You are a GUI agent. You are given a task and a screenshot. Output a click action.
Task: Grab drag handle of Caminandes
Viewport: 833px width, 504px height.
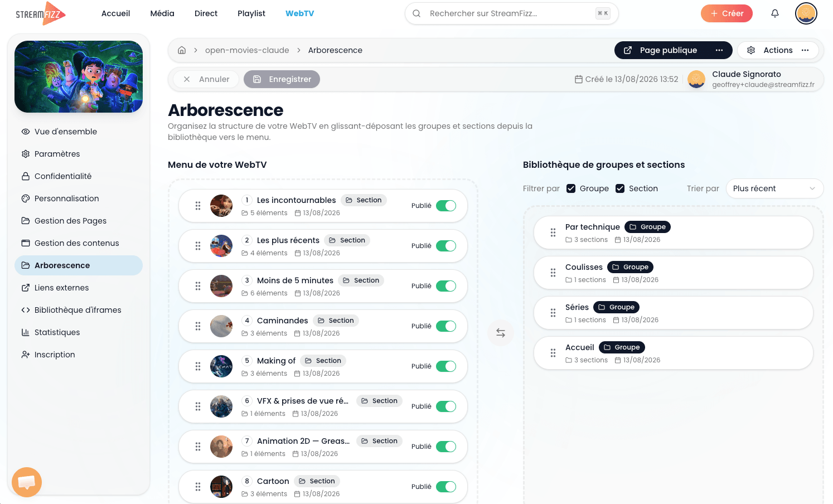point(198,326)
